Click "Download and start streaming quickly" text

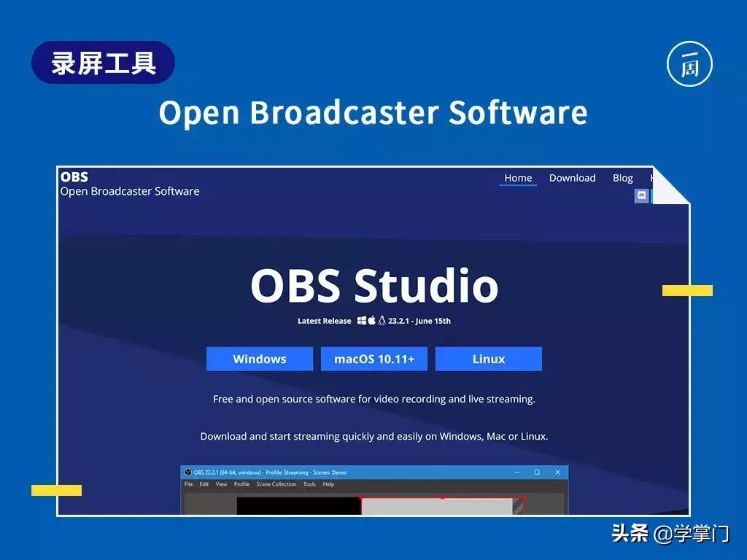[x=374, y=436]
